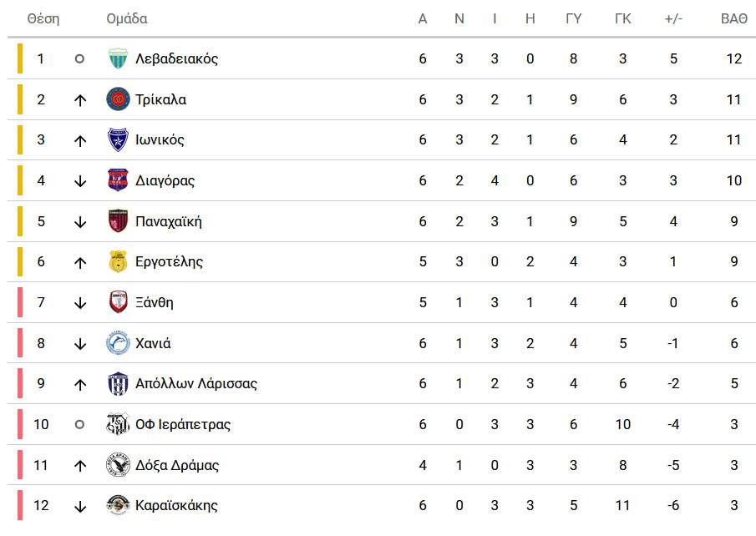Click the pink bar beside position 12
Screen dimensions: 756x536
point(20,505)
